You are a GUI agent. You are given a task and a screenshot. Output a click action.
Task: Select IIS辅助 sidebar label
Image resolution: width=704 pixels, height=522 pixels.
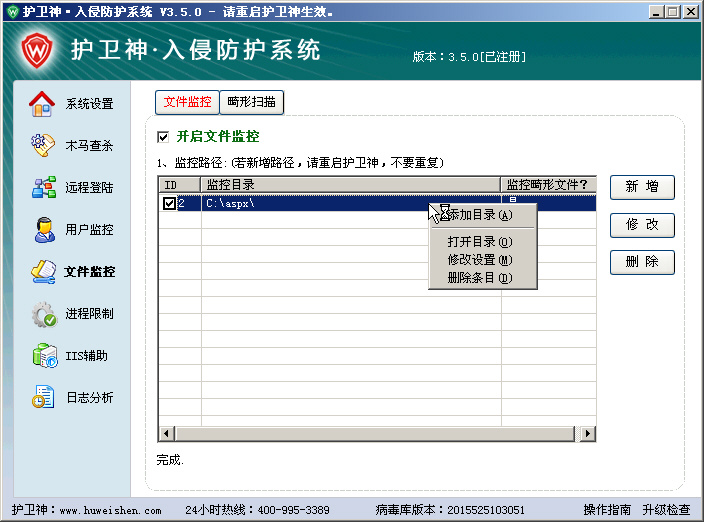[87, 355]
